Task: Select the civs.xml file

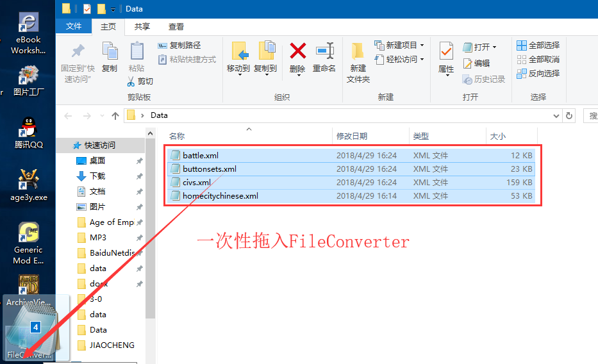Action: click(x=197, y=183)
